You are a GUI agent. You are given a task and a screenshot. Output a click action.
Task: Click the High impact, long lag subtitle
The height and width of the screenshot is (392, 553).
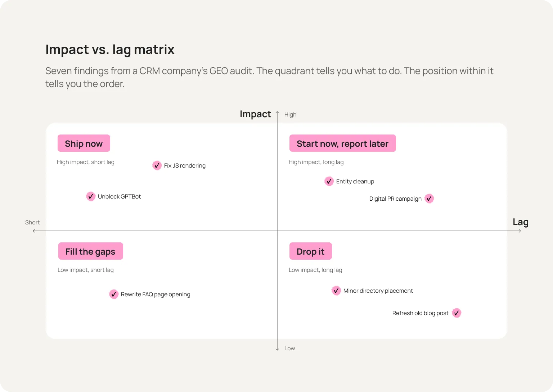(316, 162)
